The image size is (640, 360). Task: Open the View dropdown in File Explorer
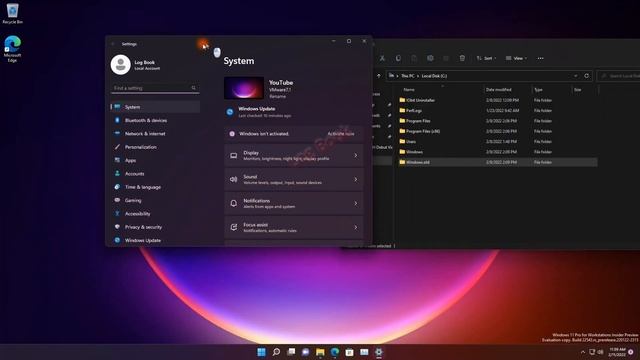coord(516,58)
